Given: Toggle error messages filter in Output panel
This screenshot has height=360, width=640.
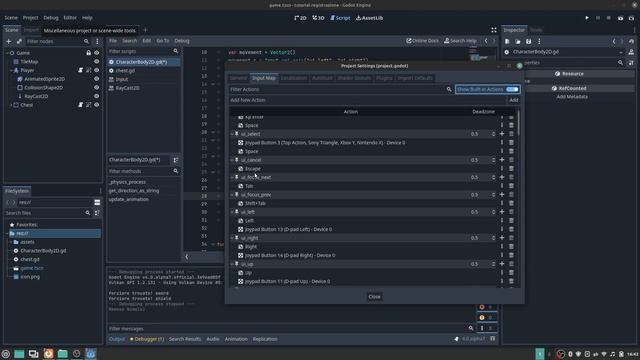Looking at the screenshot, I should pyautogui.click(x=486, y=307).
